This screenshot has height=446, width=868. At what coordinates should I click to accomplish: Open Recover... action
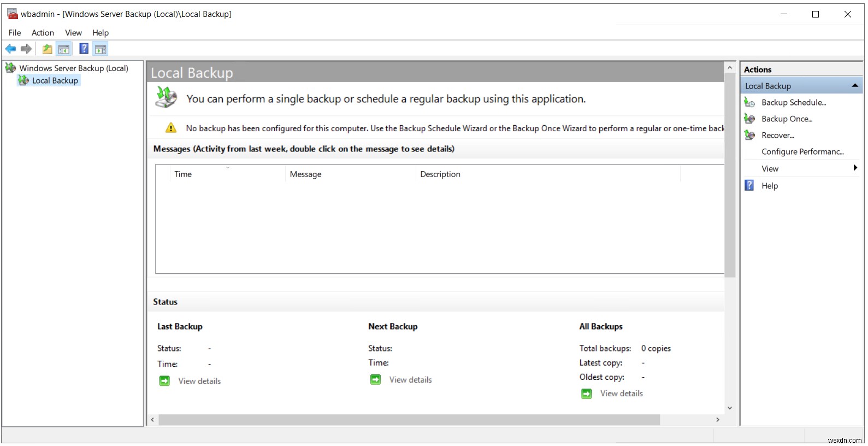click(778, 135)
